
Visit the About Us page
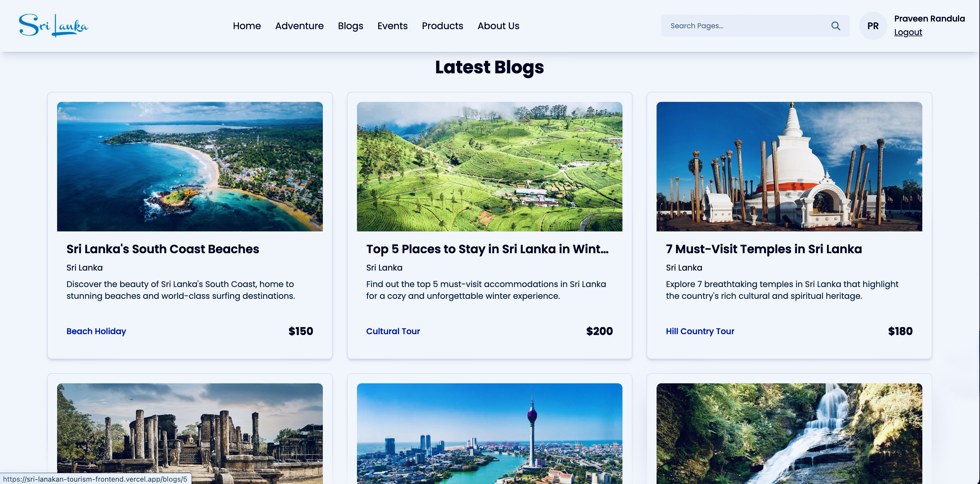pos(498,26)
